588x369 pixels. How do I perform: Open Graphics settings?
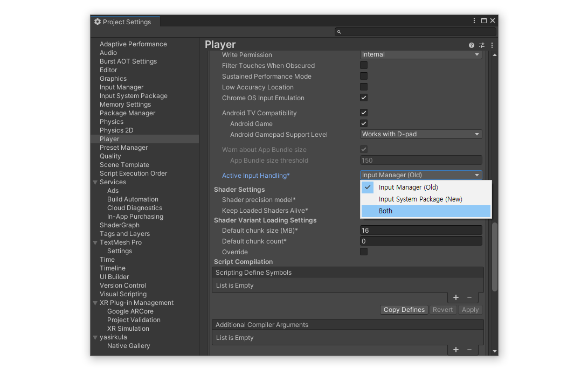[x=113, y=79]
